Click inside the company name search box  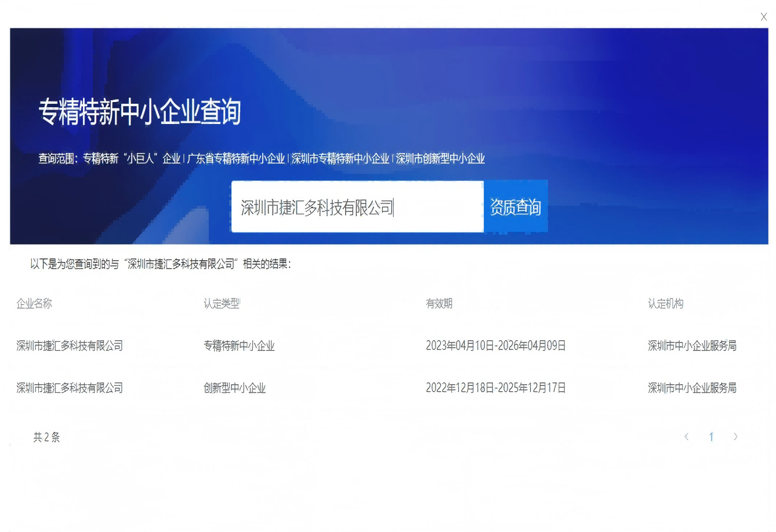357,206
